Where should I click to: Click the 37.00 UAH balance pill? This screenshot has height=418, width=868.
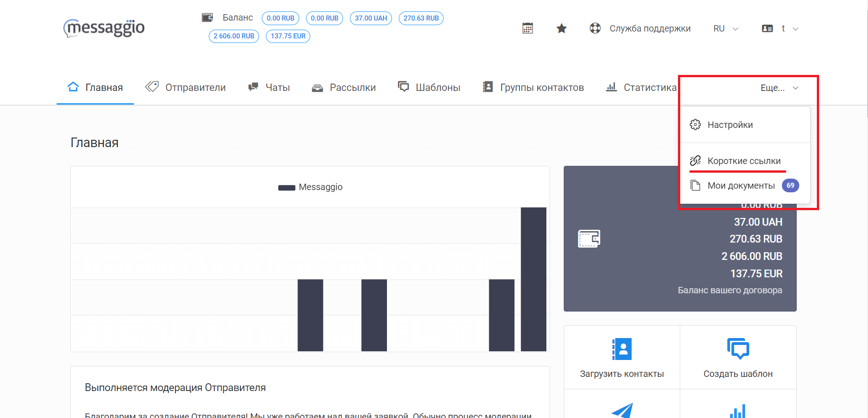point(371,18)
